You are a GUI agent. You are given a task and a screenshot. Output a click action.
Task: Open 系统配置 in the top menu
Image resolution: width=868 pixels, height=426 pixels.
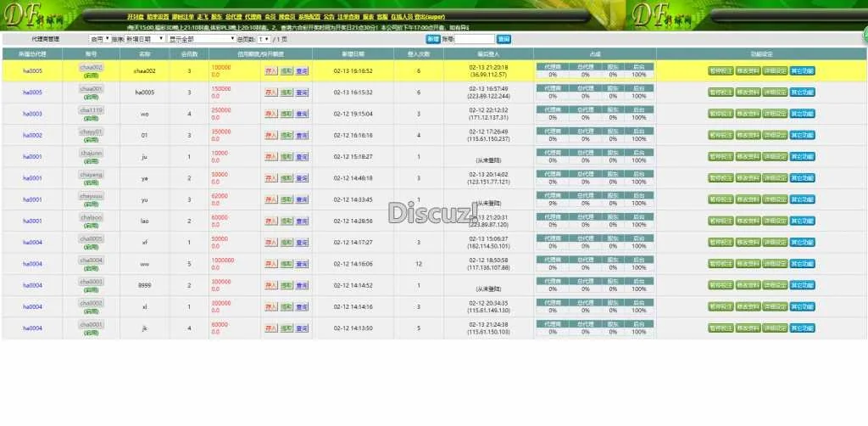[310, 17]
